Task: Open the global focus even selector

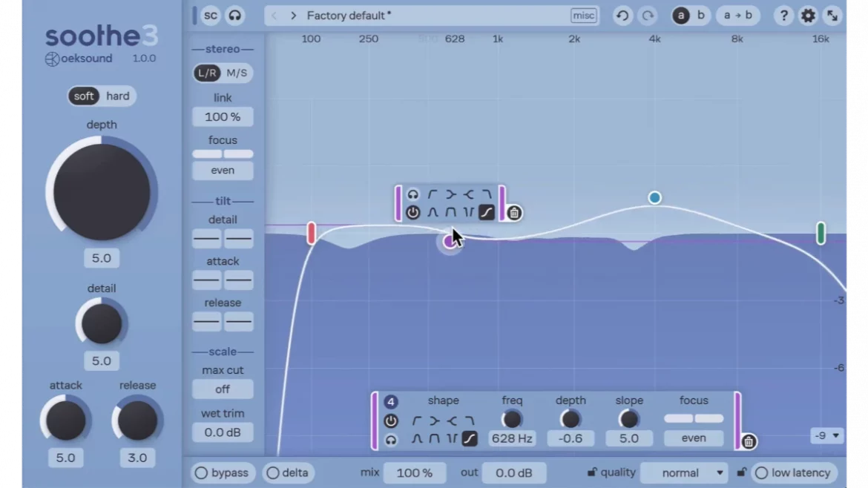Action: 223,171
